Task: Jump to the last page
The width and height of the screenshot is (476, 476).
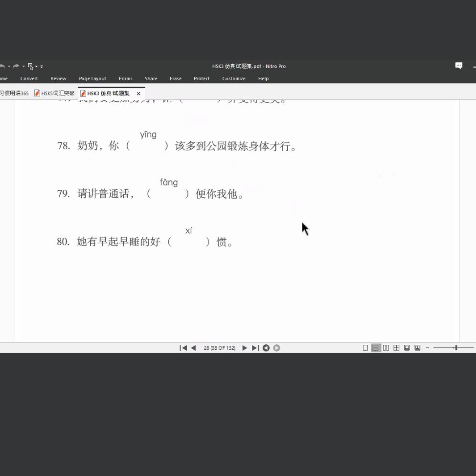Action: (255, 348)
